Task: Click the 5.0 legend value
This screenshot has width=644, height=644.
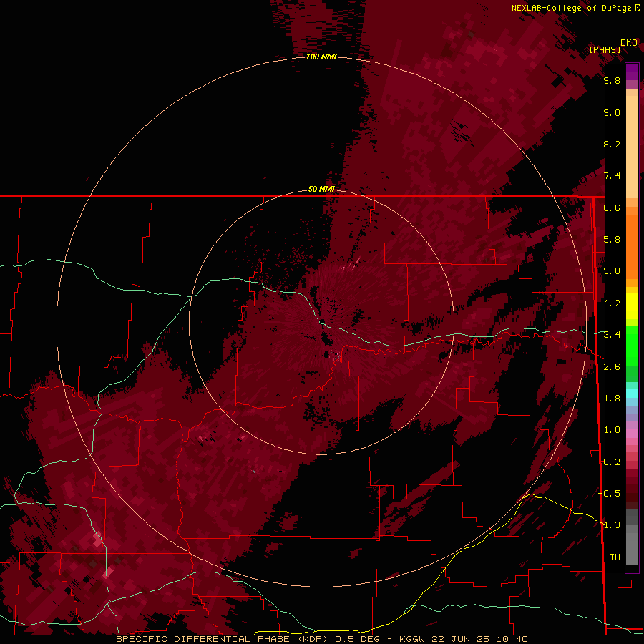Action: [612, 271]
